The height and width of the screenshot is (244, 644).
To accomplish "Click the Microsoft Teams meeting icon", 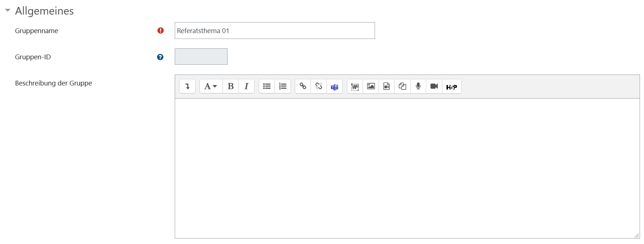I will pos(335,87).
